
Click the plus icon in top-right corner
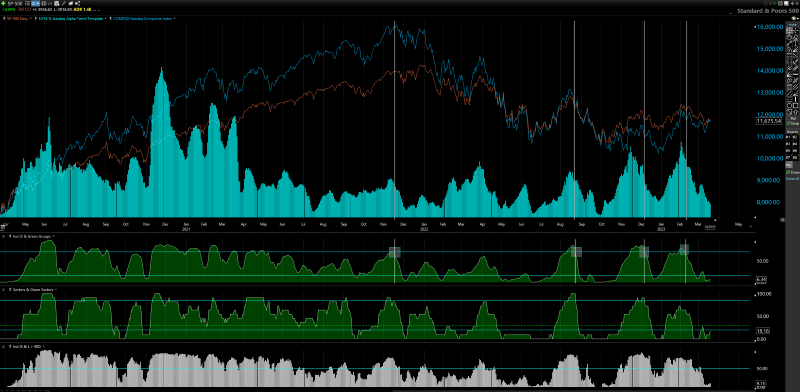click(792, 4)
